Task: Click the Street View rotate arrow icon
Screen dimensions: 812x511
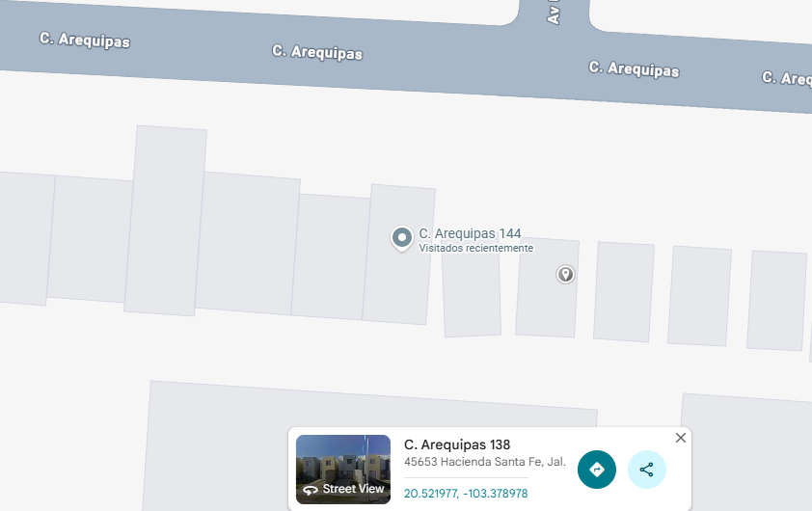Action: [311, 490]
